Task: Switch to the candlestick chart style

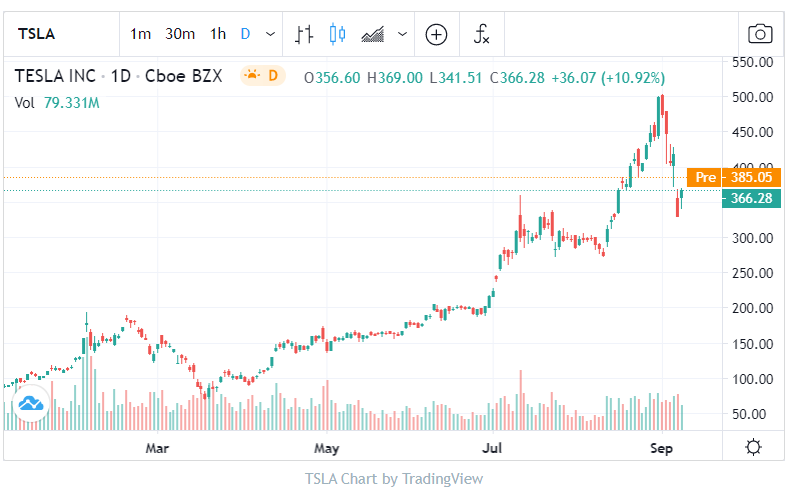Action: [337, 34]
